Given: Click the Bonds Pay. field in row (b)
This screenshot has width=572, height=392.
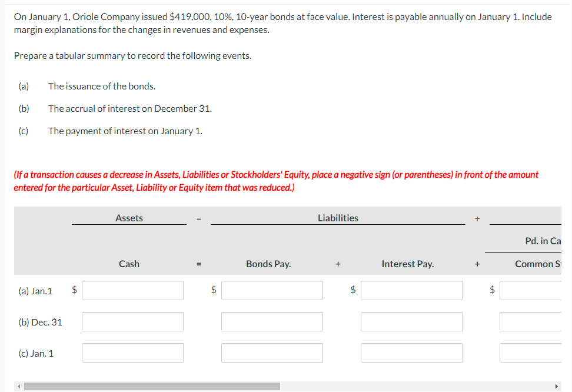Looking at the screenshot, I should (x=272, y=321).
